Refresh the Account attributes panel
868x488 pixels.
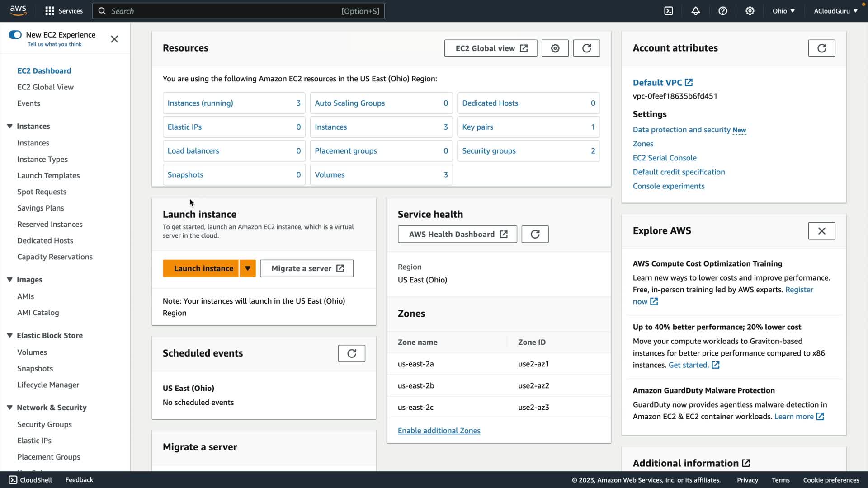[821, 48]
